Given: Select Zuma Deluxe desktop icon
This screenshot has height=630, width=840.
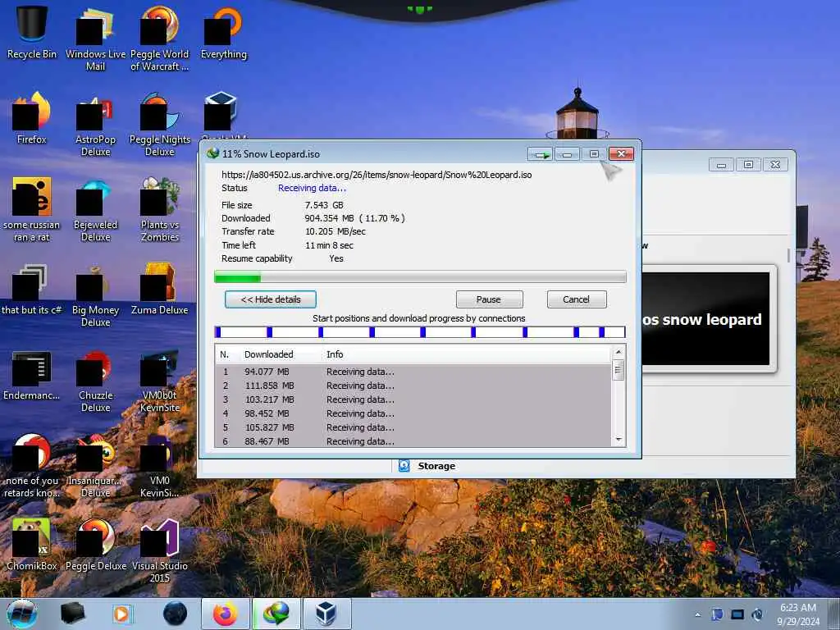Looking at the screenshot, I should pos(160,290).
